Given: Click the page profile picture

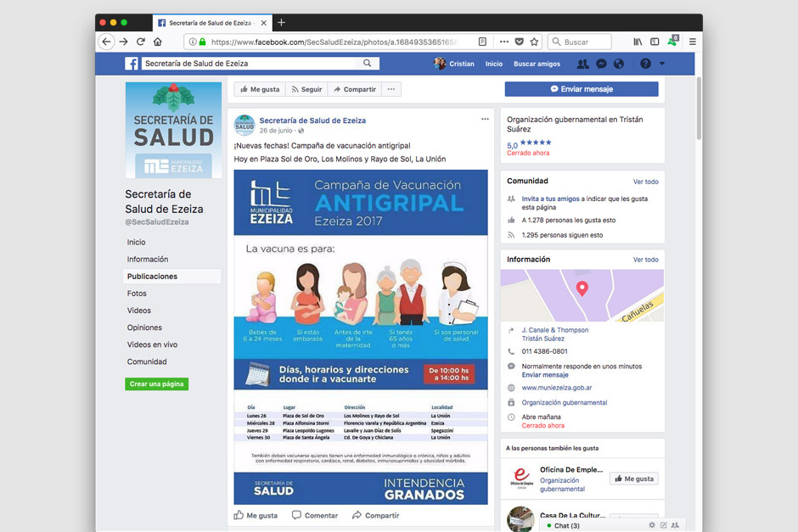Looking at the screenshot, I should pyautogui.click(x=173, y=130).
